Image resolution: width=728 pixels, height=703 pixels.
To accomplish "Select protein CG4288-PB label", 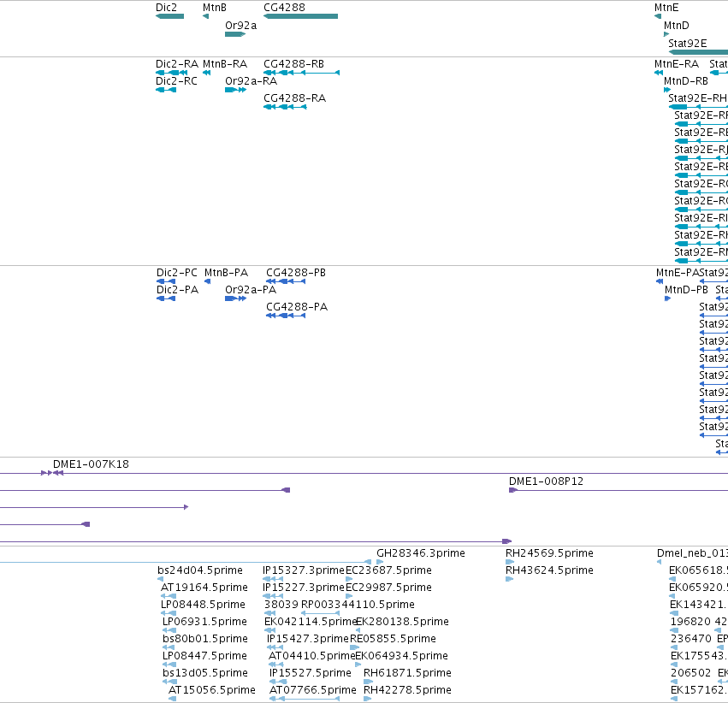I will [296, 273].
